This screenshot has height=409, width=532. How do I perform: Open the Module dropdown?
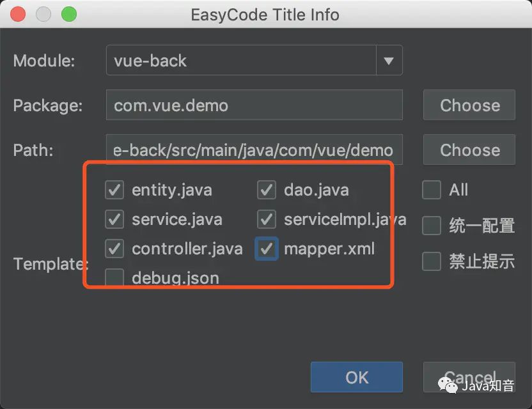coord(389,60)
